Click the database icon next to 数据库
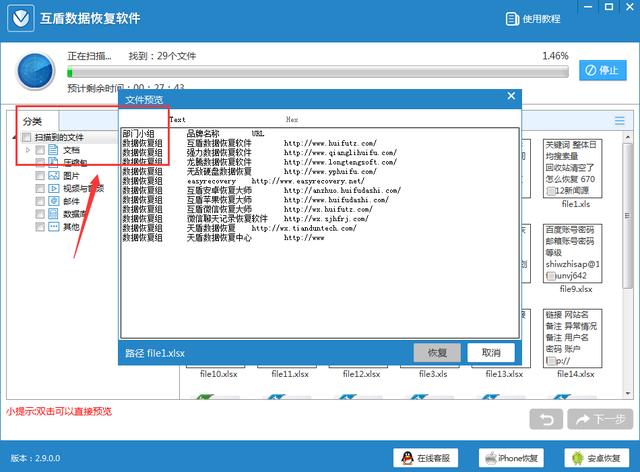The height and width of the screenshot is (472, 640). tap(53, 213)
